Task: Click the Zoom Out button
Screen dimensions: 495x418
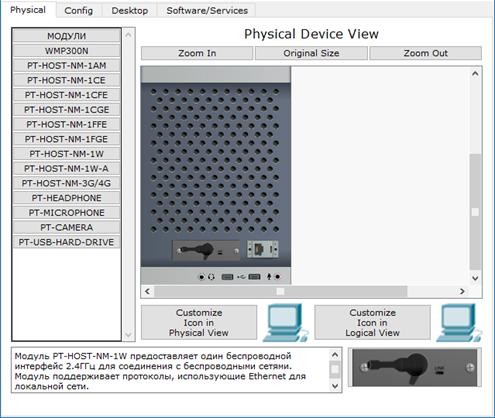Action: (426, 53)
